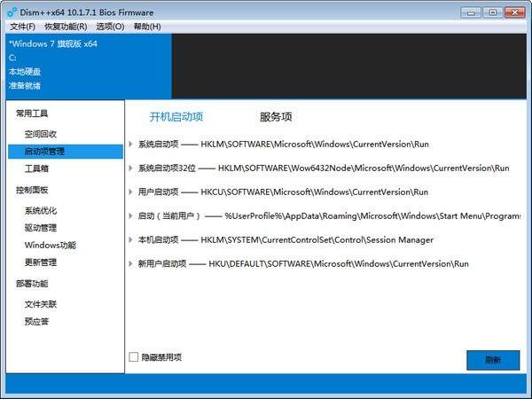Enable the 隐藏禁用项 checkbox
This screenshot has height=399, width=532.
[134, 357]
